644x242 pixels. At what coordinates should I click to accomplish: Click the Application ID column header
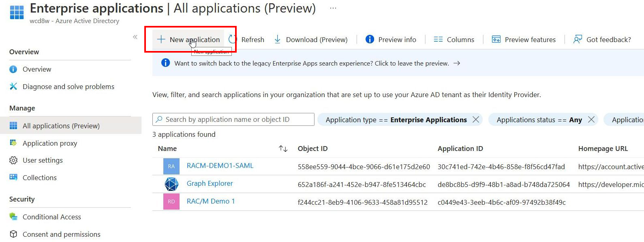click(460, 149)
